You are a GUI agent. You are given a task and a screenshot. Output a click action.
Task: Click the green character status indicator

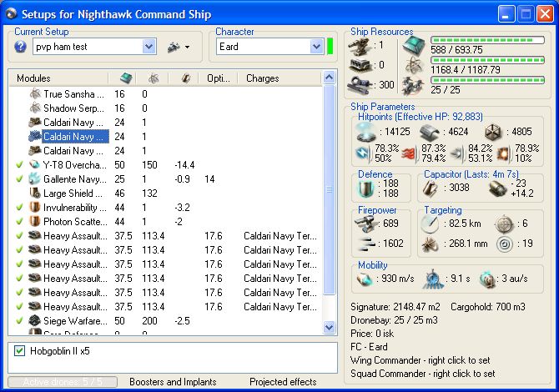click(330, 47)
